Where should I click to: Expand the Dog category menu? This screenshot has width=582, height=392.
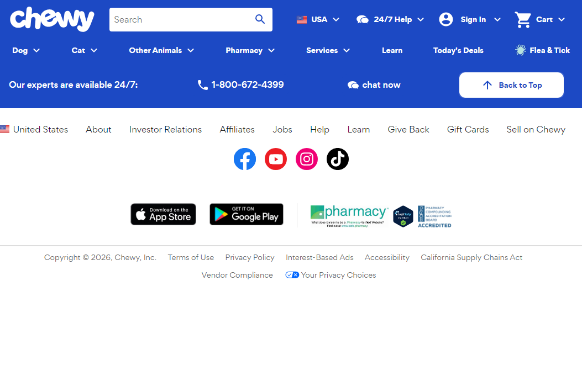26,50
